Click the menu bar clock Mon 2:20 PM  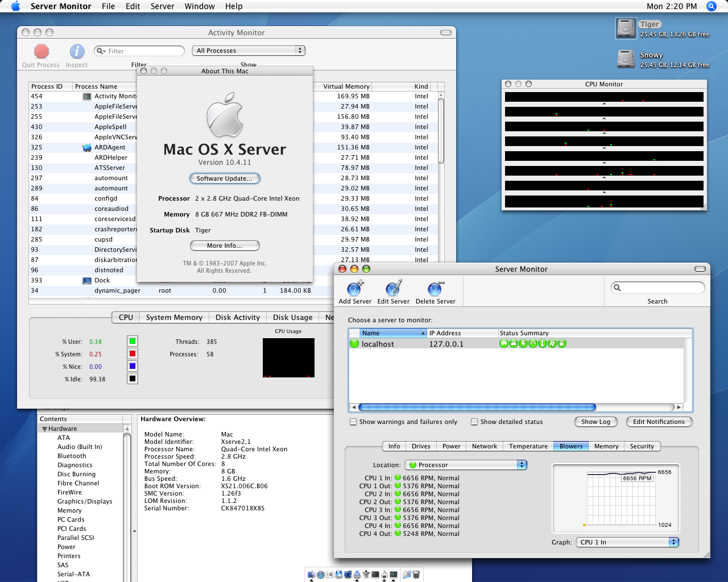[672, 6]
